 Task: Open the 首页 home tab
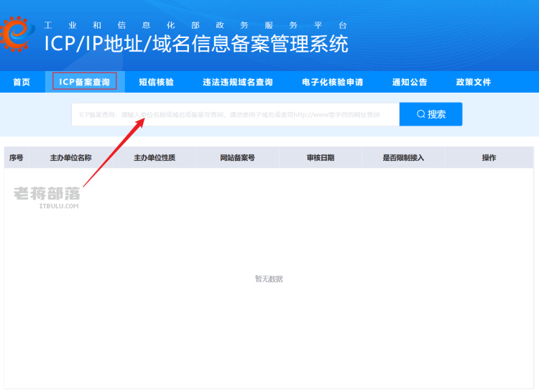[22, 82]
